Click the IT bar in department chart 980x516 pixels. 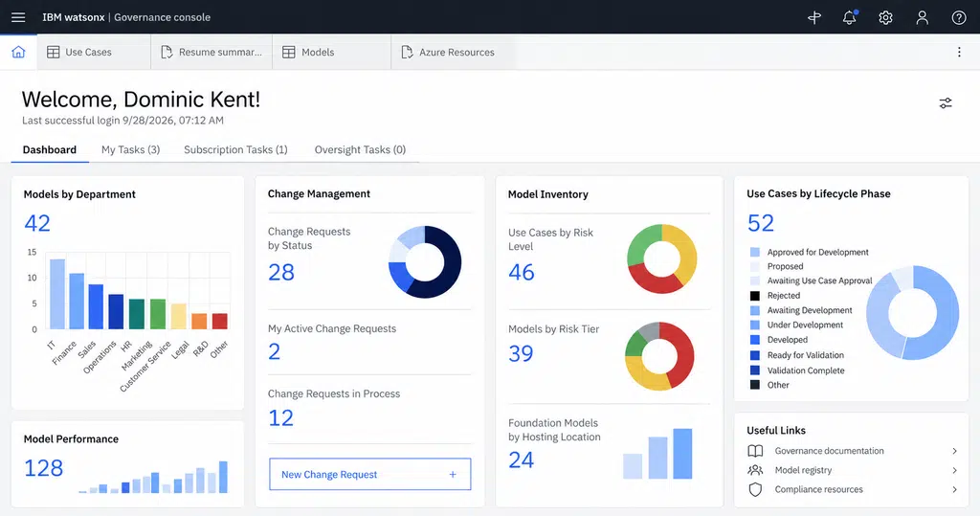coord(57,294)
